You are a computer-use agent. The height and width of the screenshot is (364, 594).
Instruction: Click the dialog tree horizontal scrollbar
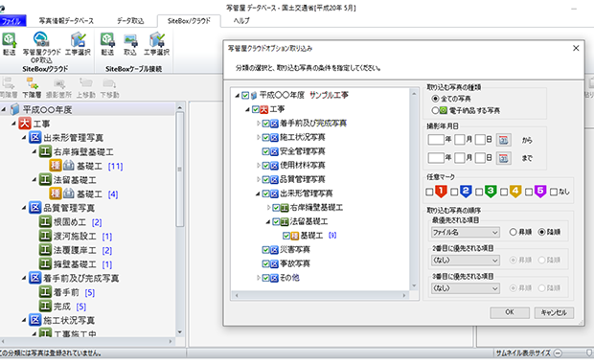click(321, 295)
